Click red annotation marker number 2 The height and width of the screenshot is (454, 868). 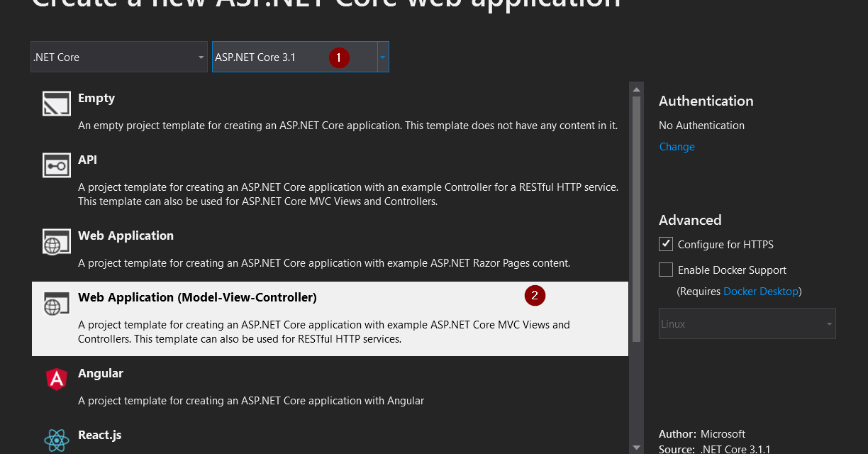coord(535,296)
